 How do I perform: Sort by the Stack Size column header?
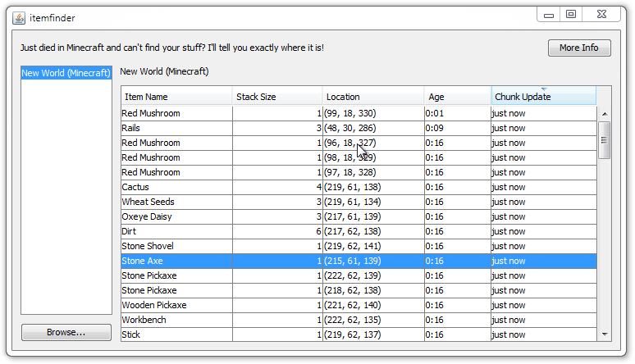pyautogui.click(x=277, y=97)
